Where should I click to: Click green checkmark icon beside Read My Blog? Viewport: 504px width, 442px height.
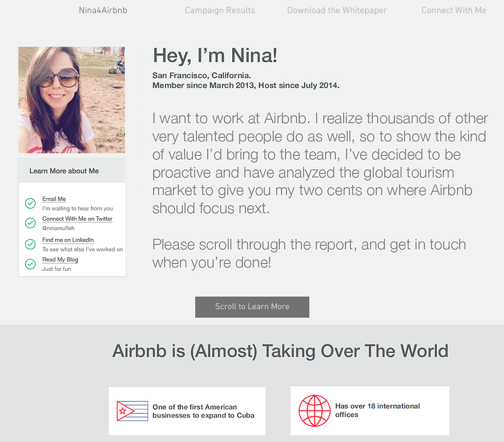[x=30, y=264]
